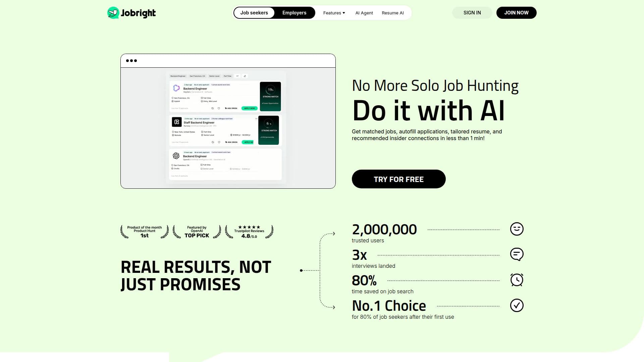The width and height of the screenshot is (644, 362).
Task: Click the Features dropdown arrow
Action: 344,13
